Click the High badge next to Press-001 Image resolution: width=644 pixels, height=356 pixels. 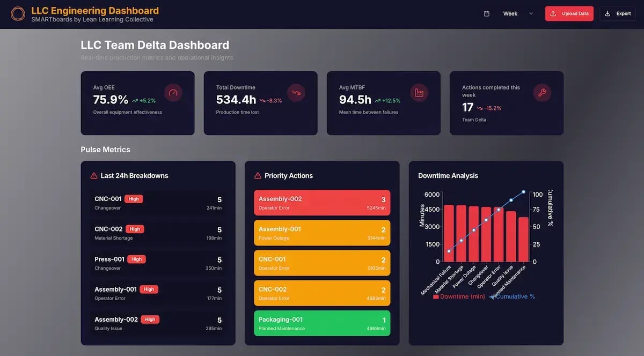(x=137, y=259)
